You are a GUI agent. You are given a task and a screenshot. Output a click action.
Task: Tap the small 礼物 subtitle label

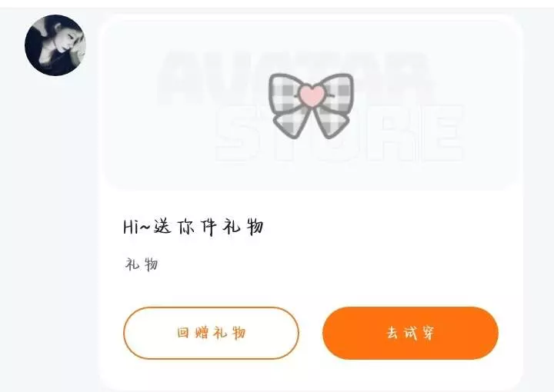tap(142, 264)
